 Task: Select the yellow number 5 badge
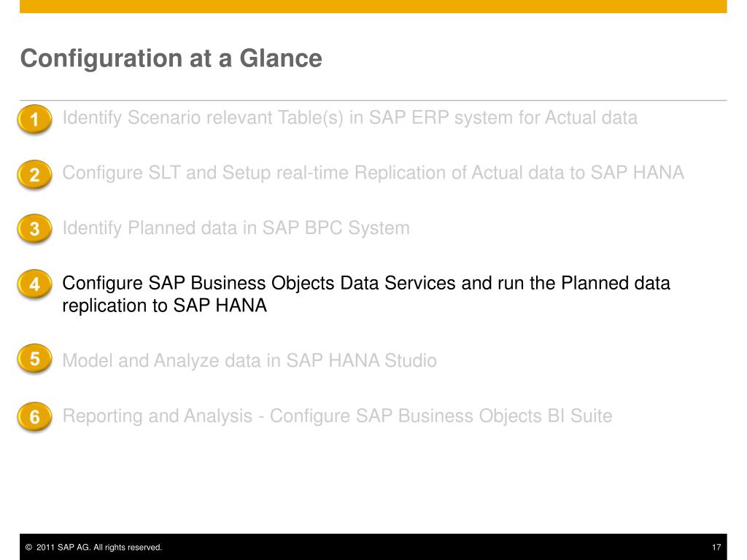click(x=34, y=359)
